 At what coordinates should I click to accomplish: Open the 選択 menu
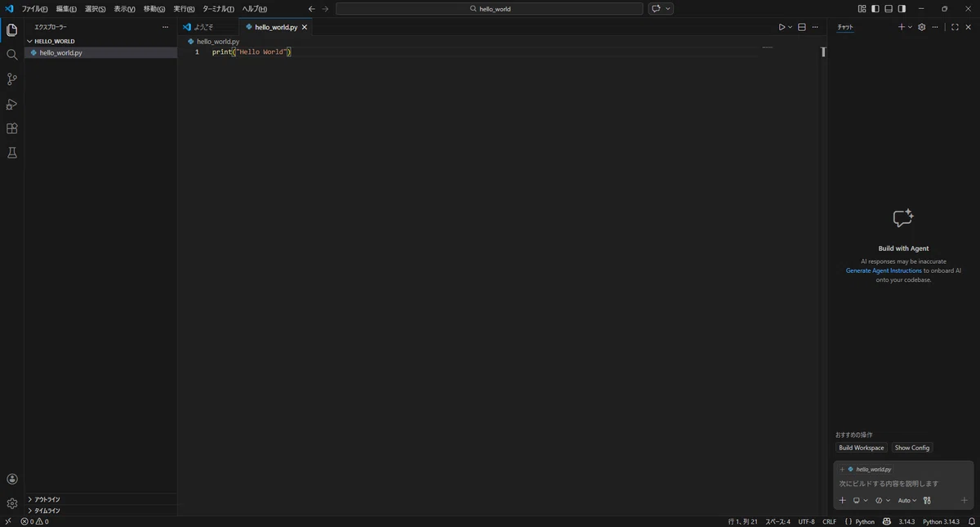[x=95, y=9]
